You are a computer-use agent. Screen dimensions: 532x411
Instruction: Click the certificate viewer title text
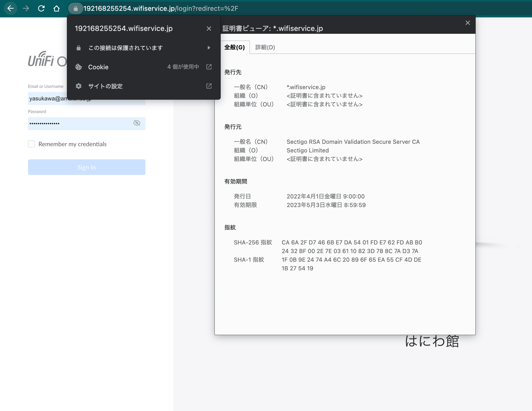pos(272,29)
